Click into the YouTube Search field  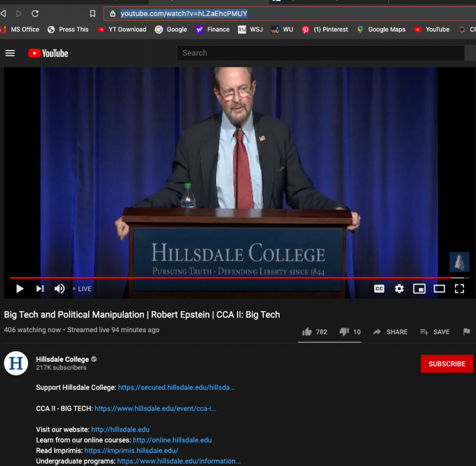pyautogui.click(x=321, y=53)
